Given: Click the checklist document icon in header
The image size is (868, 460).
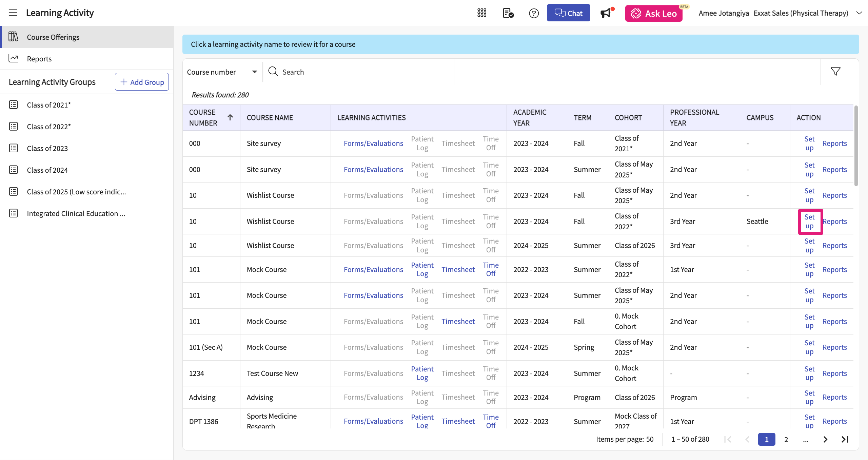Looking at the screenshot, I should click(508, 13).
